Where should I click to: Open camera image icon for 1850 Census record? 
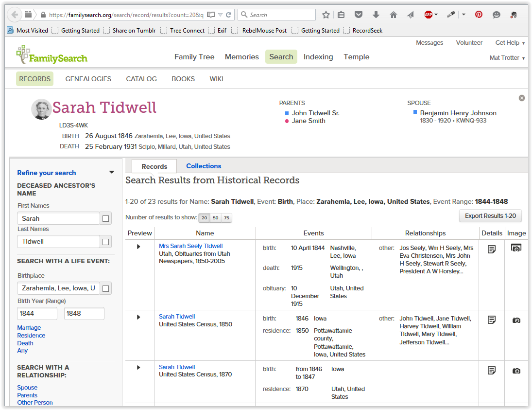[516, 321]
